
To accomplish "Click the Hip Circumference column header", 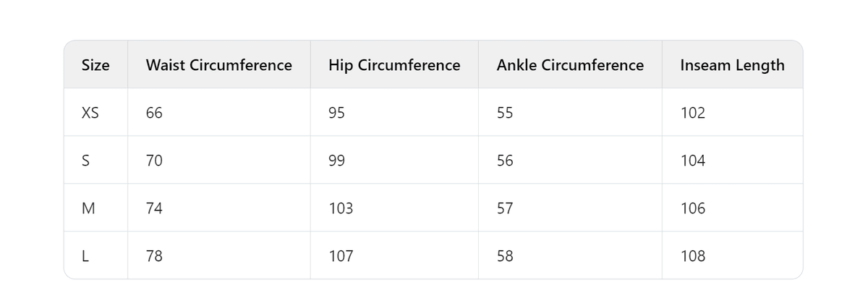I will pyautogui.click(x=394, y=65).
